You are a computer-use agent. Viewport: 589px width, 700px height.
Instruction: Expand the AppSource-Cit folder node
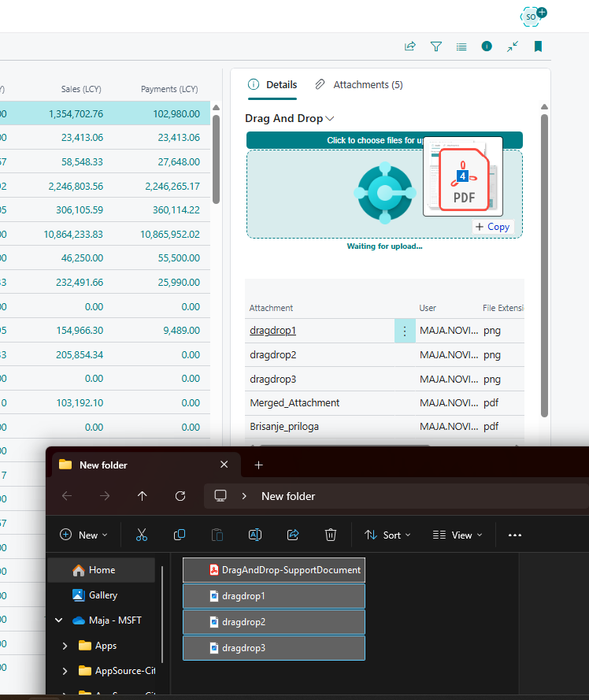[65, 671]
